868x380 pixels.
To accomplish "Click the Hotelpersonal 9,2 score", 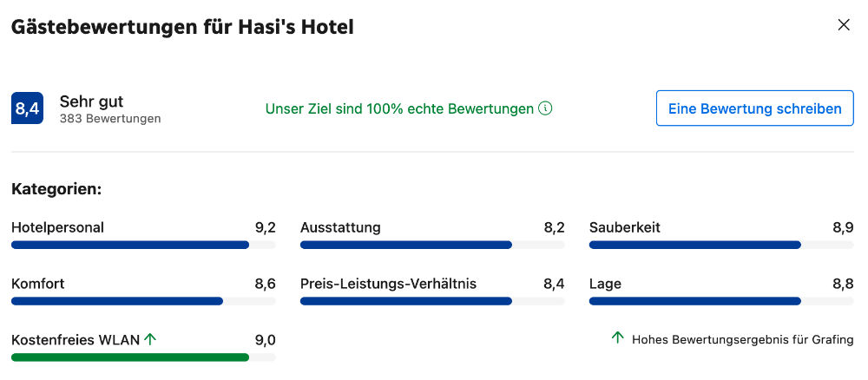I will coord(265,228).
